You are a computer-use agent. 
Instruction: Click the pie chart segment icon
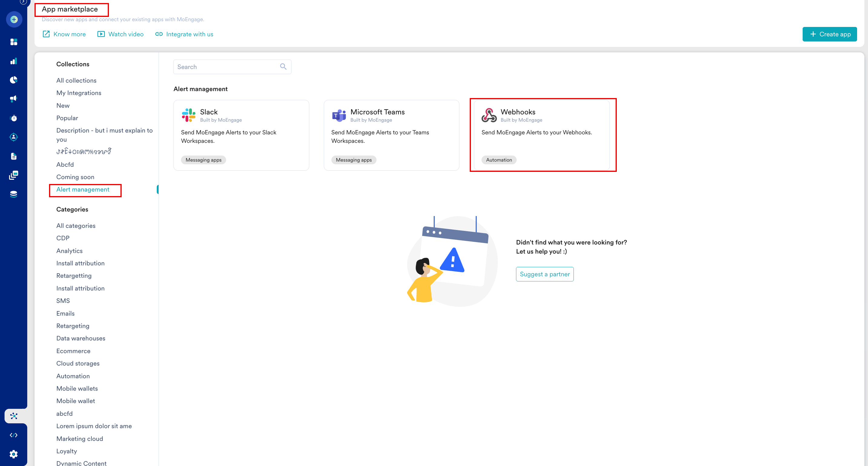coord(14,80)
